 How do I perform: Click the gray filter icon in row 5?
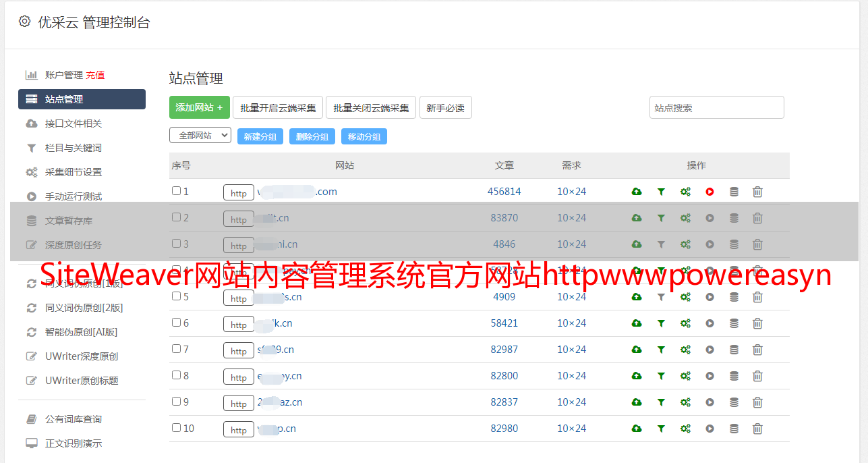(661, 297)
